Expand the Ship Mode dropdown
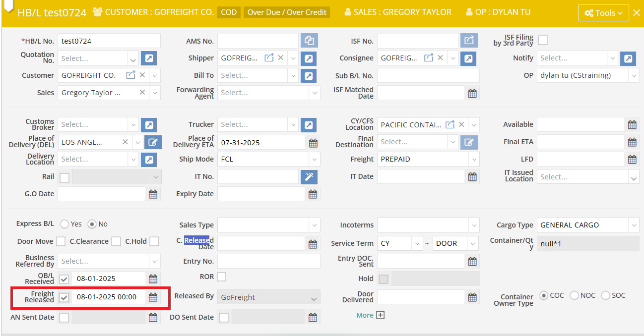The height and width of the screenshot is (336, 644). point(314,160)
